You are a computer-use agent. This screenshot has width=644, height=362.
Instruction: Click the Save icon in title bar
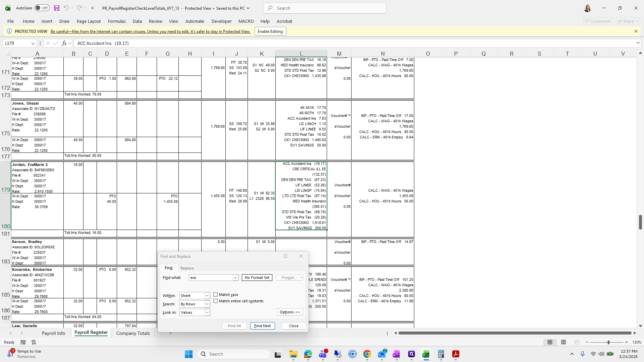pyautogui.click(x=57, y=8)
